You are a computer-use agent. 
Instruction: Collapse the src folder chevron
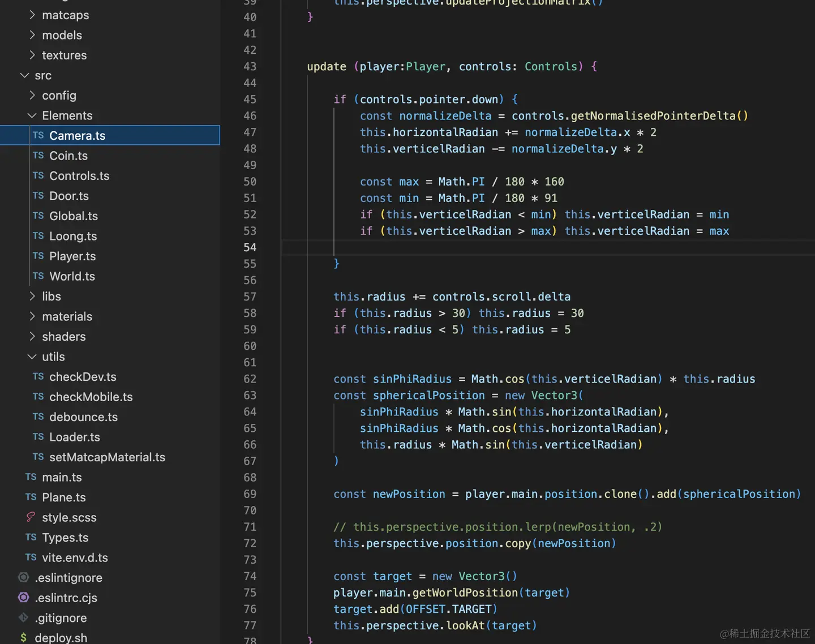coord(25,75)
